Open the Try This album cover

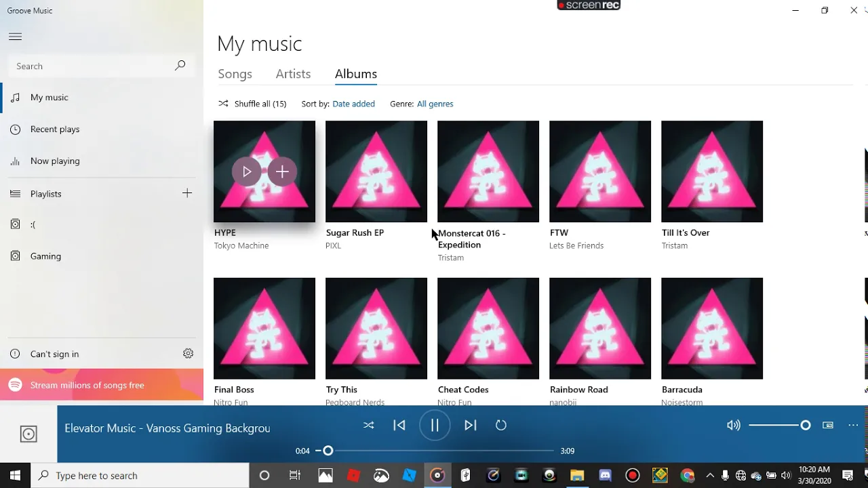pos(376,329)
